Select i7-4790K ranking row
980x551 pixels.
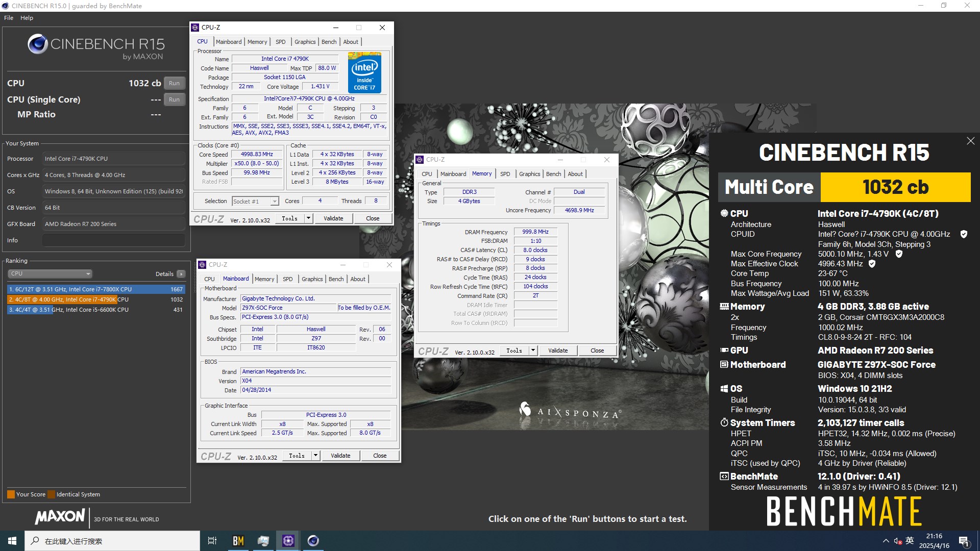click(x=96, y=299)
